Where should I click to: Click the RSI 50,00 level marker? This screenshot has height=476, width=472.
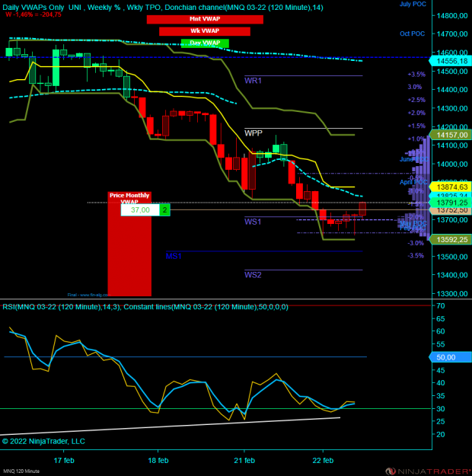(x=451, y=357)
